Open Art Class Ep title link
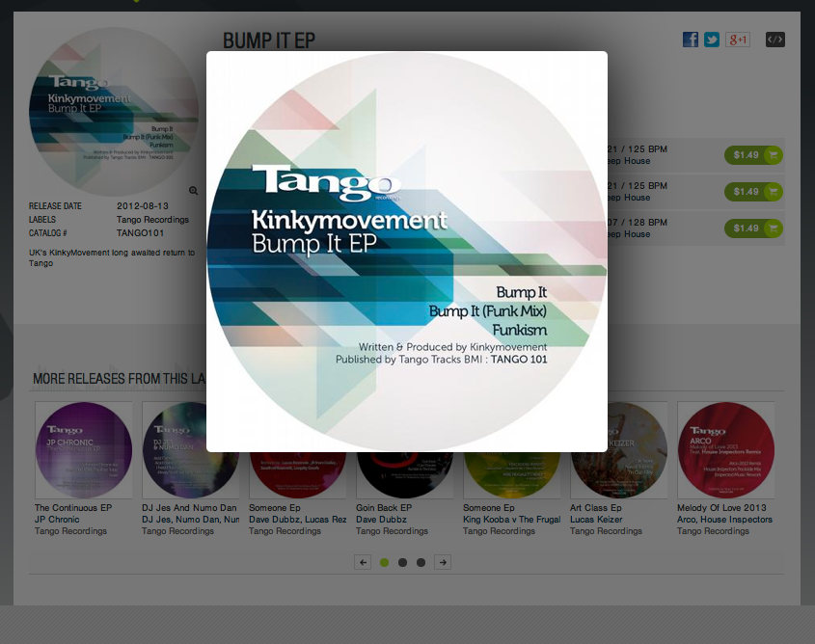 (596, 508)
